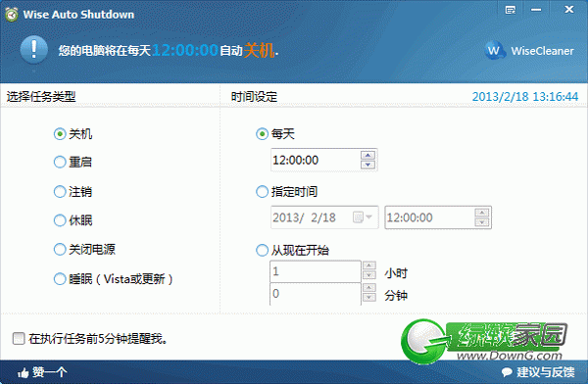
Task: Click the WiseCleaner logo icon
Action: coord(494,50)
